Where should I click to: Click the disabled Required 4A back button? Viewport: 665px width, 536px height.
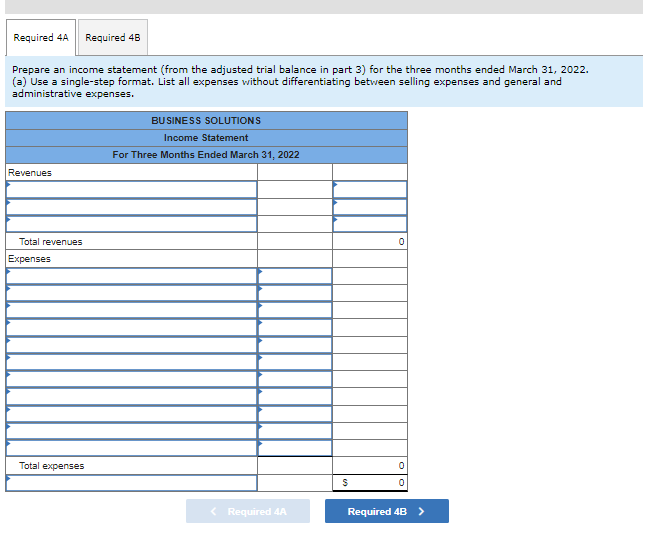(248, 511)
